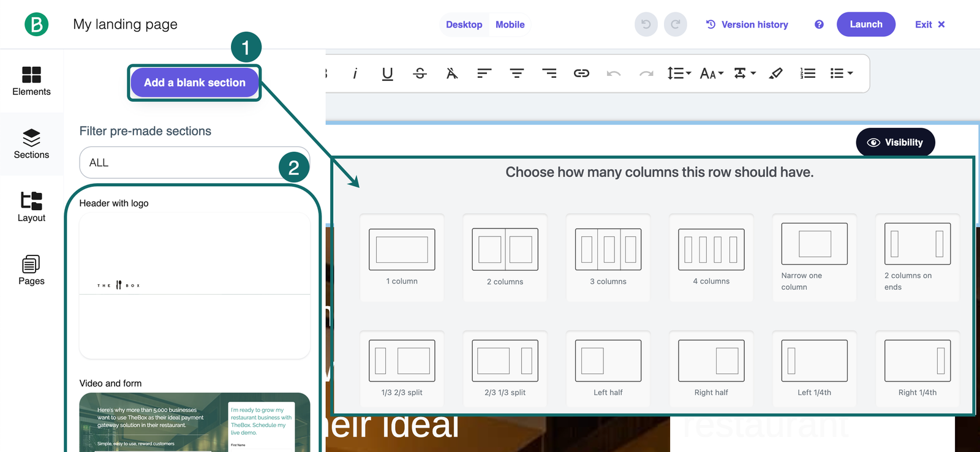Open the ALL pre-made sections filter
This screenshot has height=452, width=980.
184,163
